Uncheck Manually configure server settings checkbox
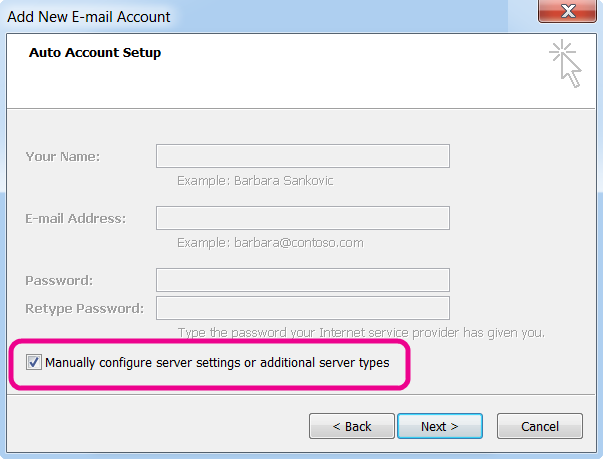Viewport: 603px width, 459px height. tap(33, 362)
